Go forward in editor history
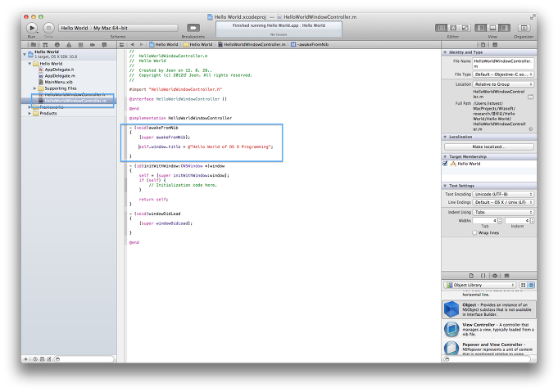The width and height of the screenshot is (558, 392). coord(141,45)
